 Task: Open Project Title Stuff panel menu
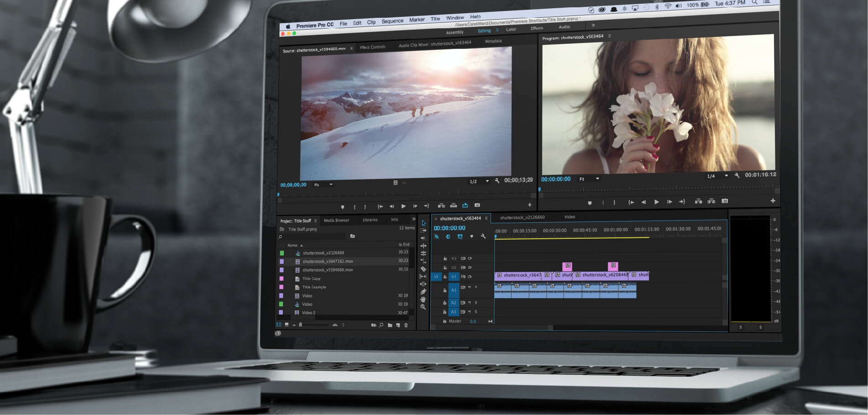point(315,221)
